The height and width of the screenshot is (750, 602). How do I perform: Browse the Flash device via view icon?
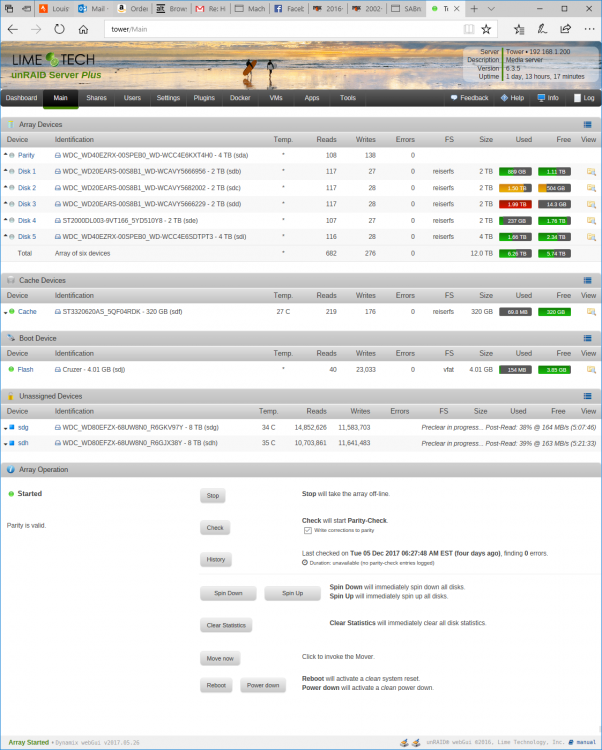tap(591, 370)
